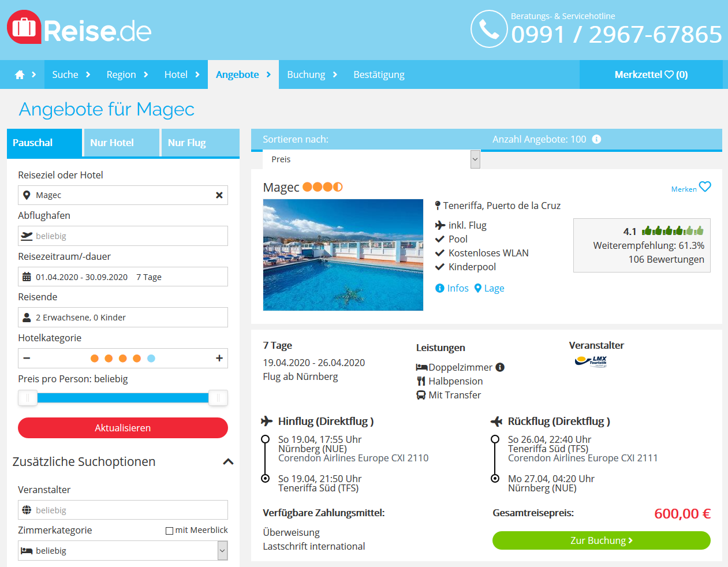The height and width of the screenshot is (567, 728).
Task: Click the location pin in destination field
Action: (27, 195)
